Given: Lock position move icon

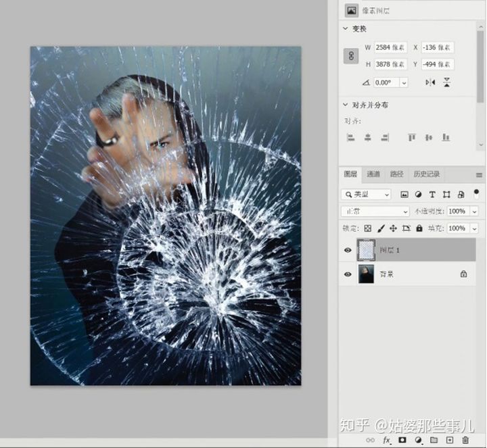Looking at the screenshot, I should tap(393, 228).
